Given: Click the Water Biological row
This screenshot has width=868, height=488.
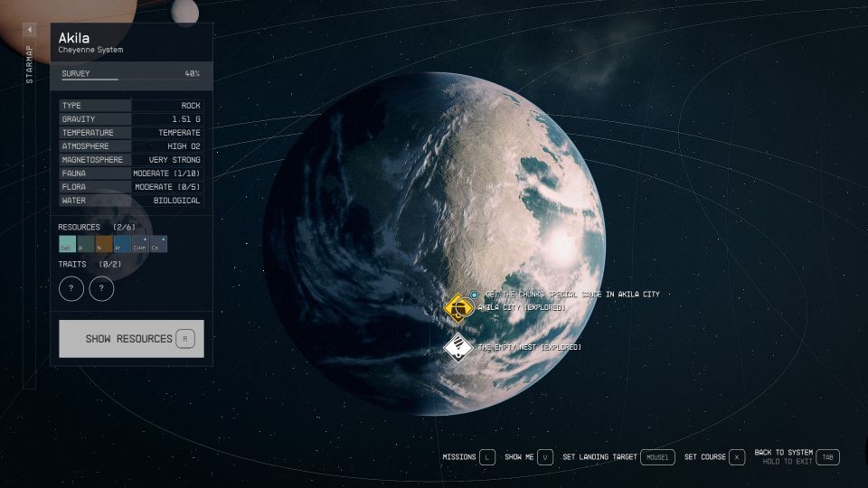Looking at the screenshot, I should tap(131, 201).
